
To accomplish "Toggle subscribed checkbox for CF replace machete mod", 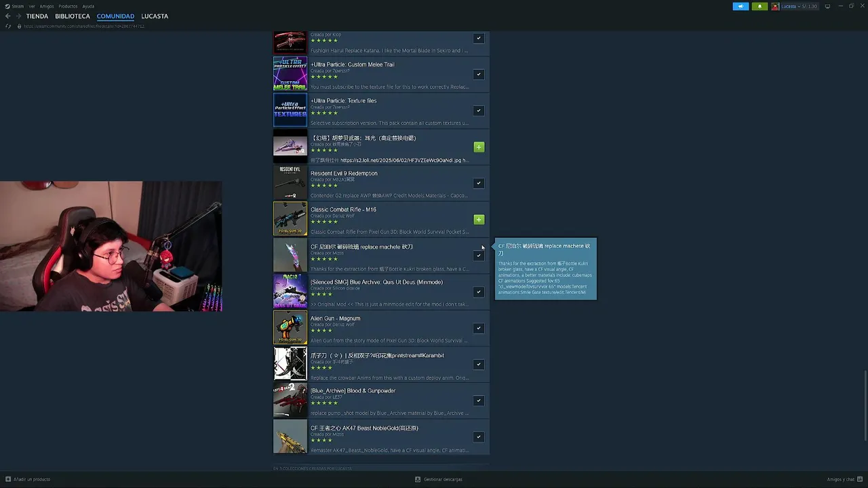I will (x=479, y=256).
